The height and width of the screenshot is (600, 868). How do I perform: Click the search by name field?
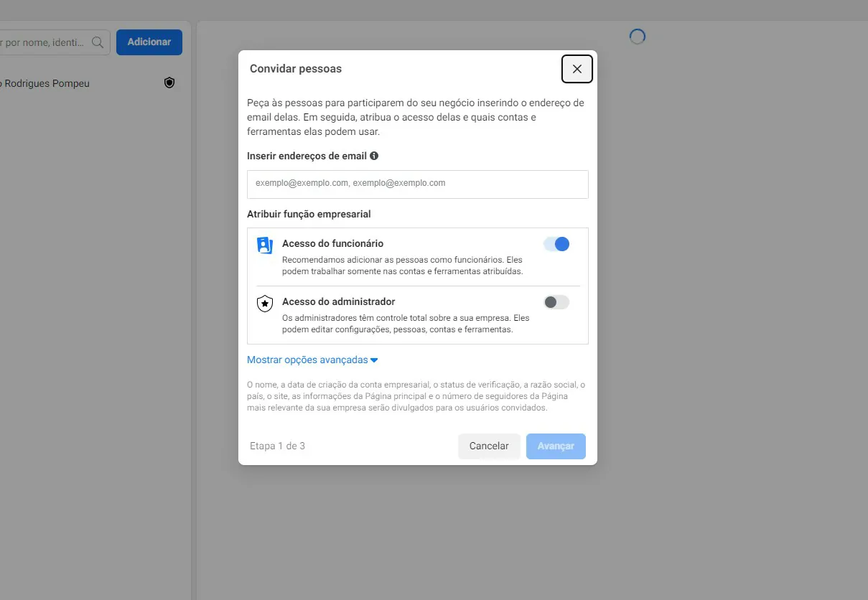(54, 42)
